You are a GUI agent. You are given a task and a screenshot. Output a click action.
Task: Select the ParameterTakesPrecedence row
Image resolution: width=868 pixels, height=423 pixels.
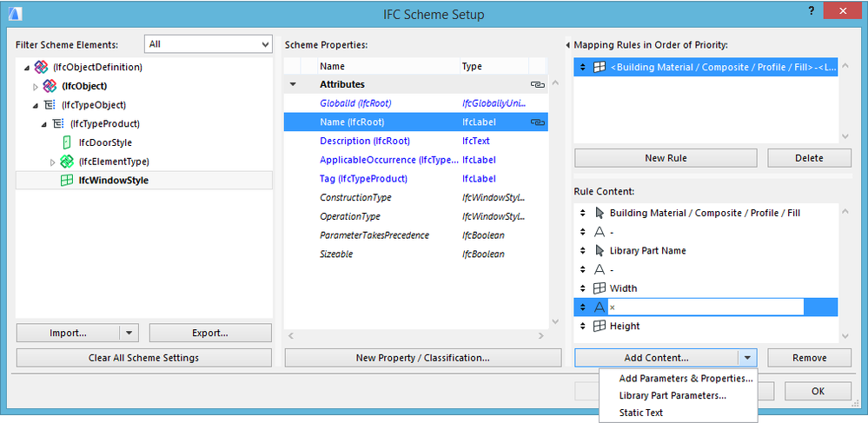pos(415,235)
